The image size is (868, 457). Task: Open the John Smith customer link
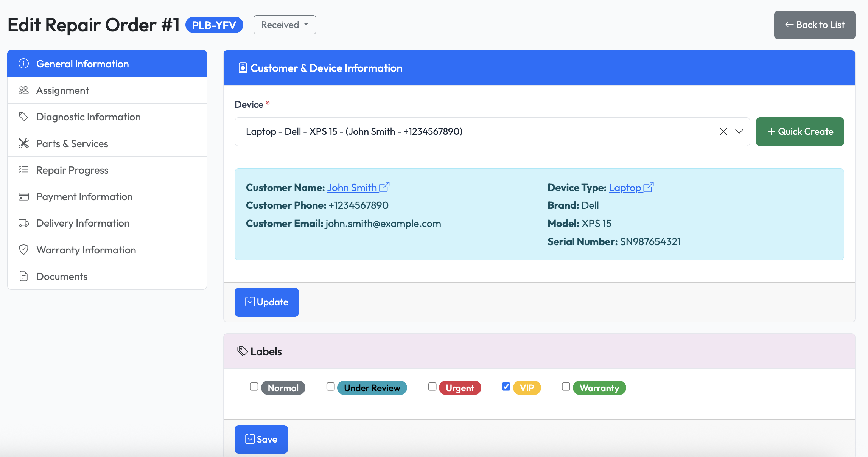(353, 187)
